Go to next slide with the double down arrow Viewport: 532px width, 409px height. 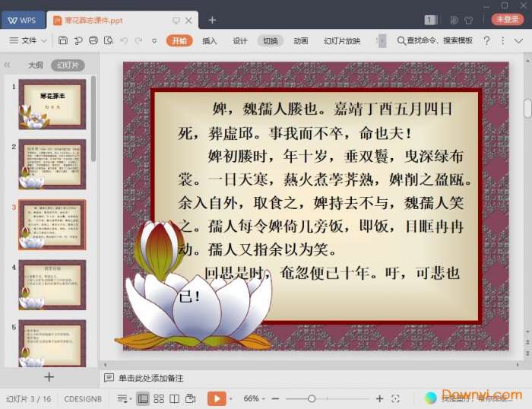tap(527, 354)
